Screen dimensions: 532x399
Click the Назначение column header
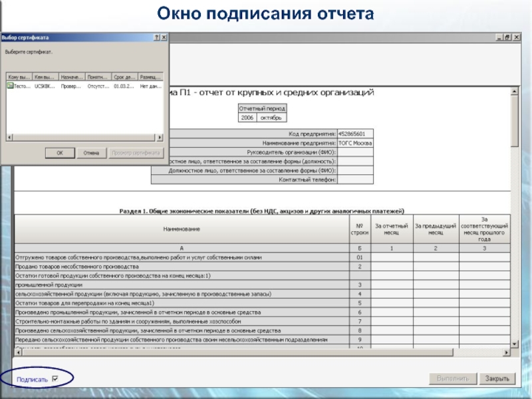71,77
